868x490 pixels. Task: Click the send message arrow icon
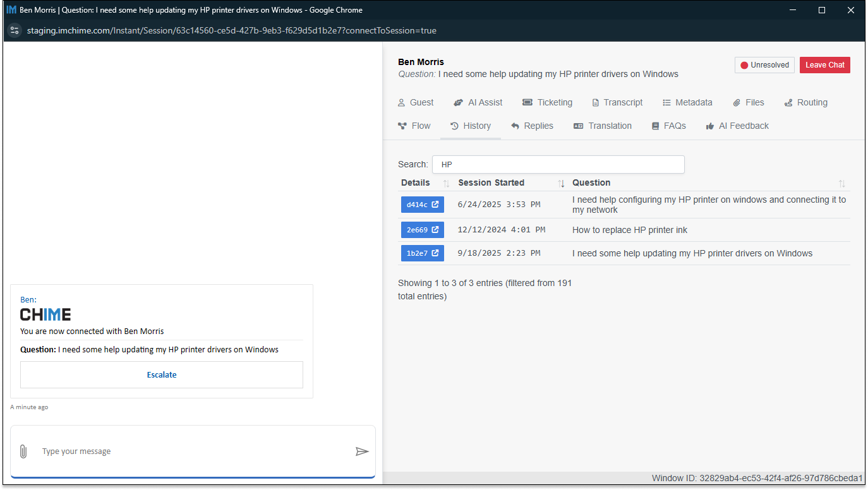[362, 451]
